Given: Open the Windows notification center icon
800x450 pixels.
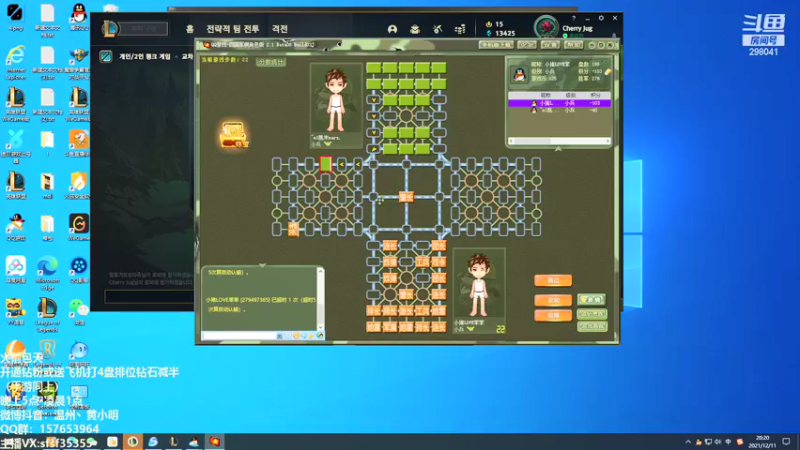Looking at the screenshot, I should click(x=786, y=442).
